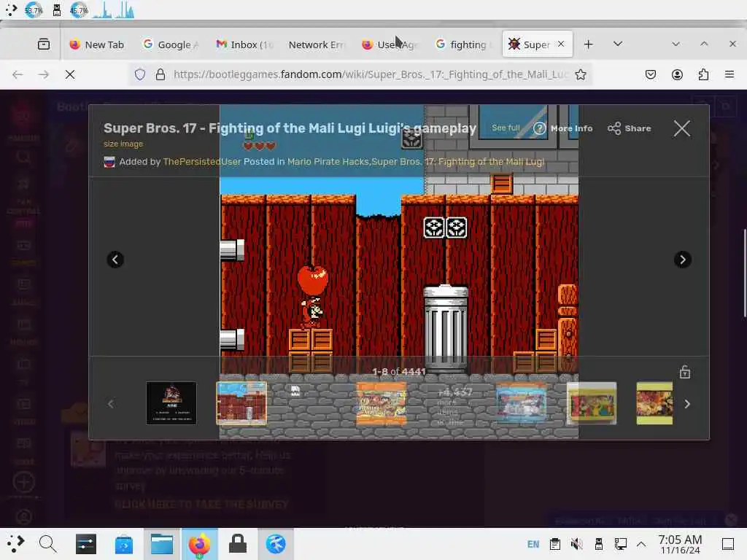Select the red fence gameplay thumbnail
The width and height of the screenshot is (747, 560).
[241, 402]
